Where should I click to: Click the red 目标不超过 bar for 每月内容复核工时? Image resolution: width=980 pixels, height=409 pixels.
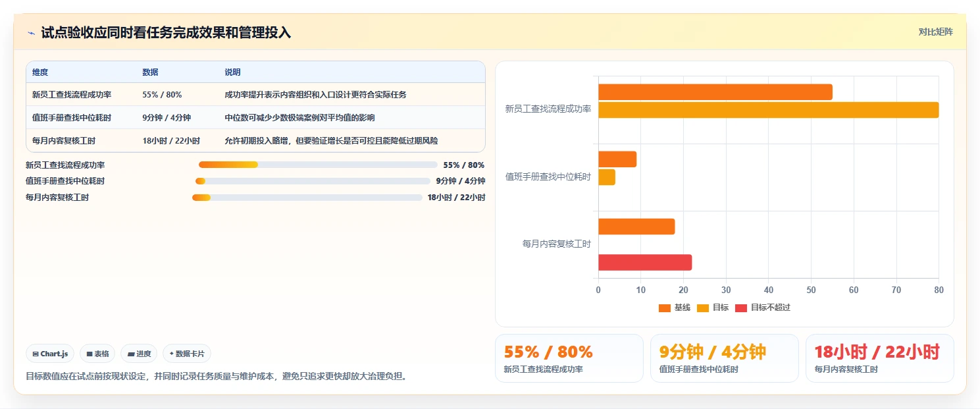click(645, 262)
